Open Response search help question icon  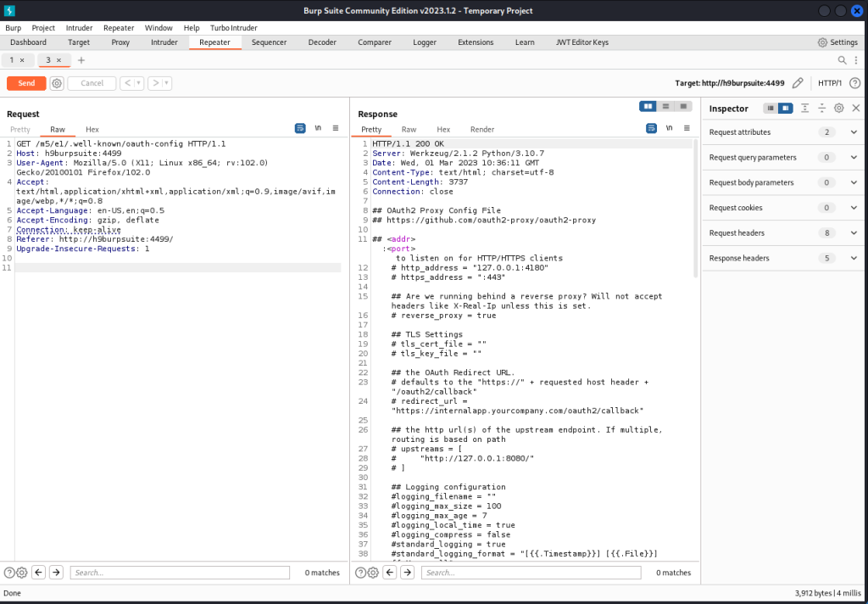(x=360, y=573)
